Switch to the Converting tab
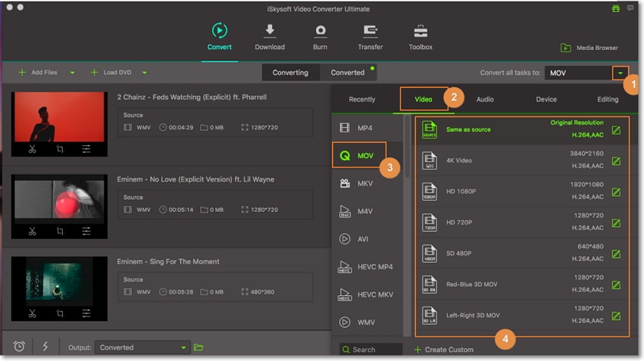Viewport: 644px width, 361px height. [290, 73]
